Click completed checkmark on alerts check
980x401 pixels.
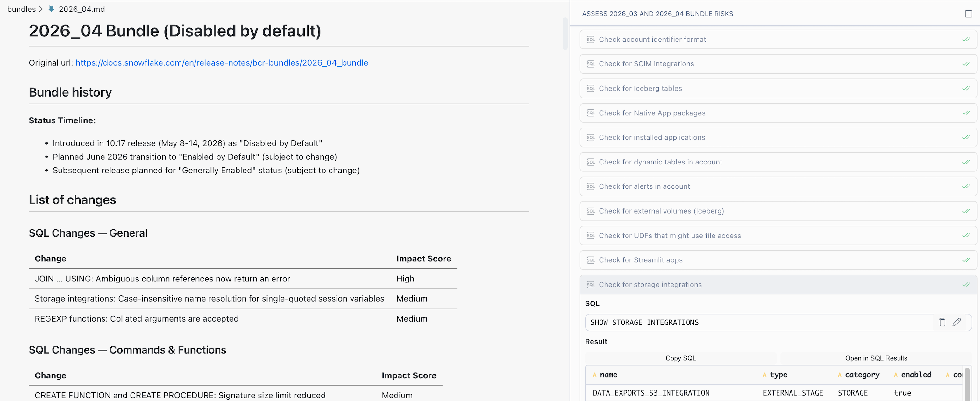pyautogui.click(x=966, y=186)
